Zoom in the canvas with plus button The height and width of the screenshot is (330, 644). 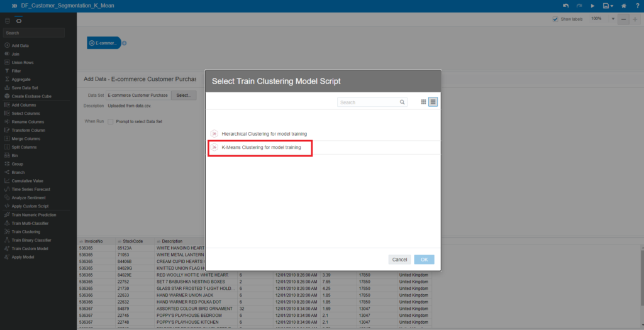coord(635,19)
